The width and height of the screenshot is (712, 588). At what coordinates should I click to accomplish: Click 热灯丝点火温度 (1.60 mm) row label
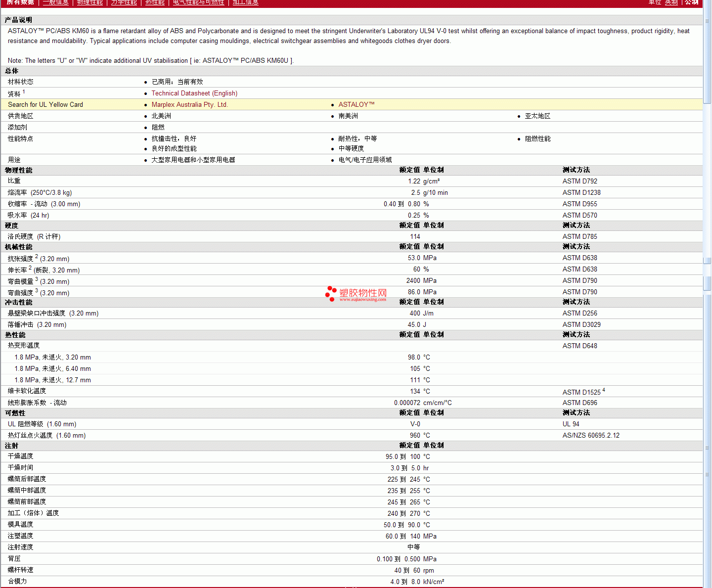point(46,435)
